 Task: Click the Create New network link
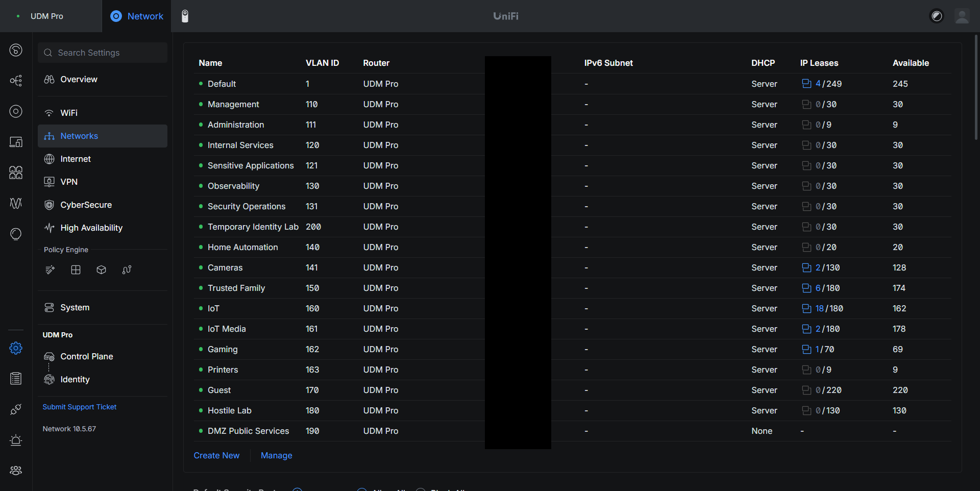coord(216,455)
